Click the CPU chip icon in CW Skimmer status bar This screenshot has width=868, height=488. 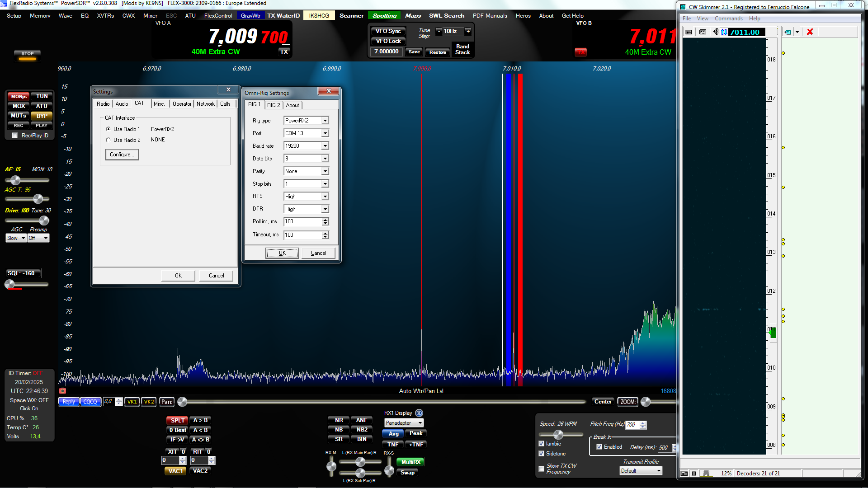[x=706, y=474]
